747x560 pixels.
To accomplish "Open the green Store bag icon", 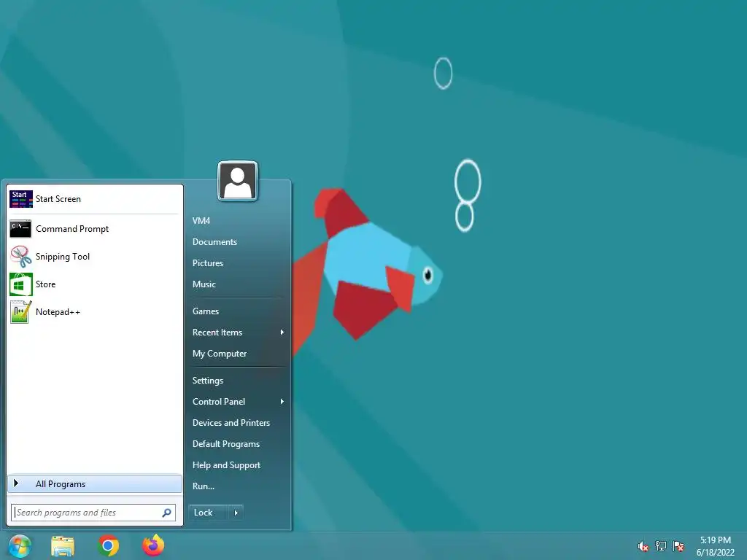I will (21, 284).
